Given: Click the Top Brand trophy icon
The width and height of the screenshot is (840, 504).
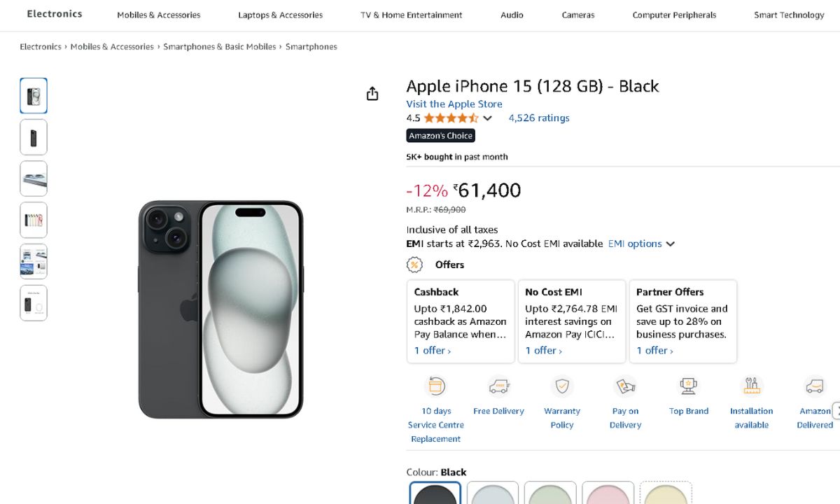Looking at the screenshot, I should [x=689, y=386].
